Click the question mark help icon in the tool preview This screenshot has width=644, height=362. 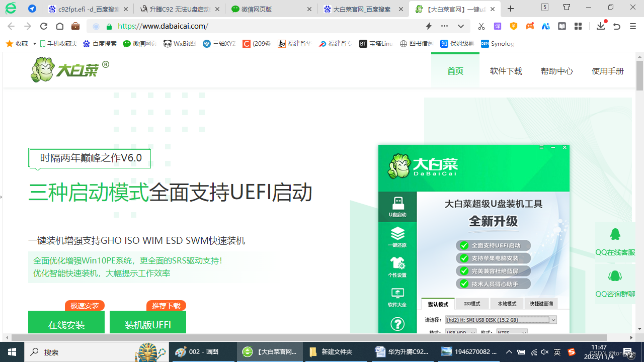click(x=397, y=324)
